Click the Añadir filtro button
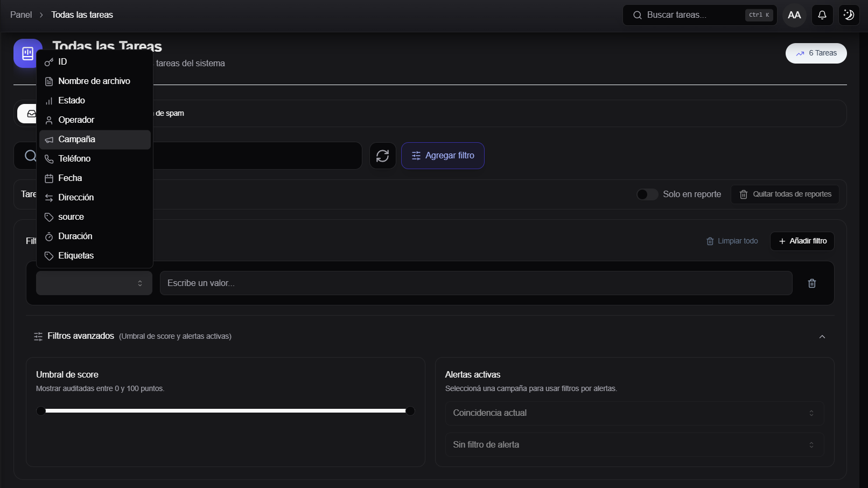 point(802,241)
